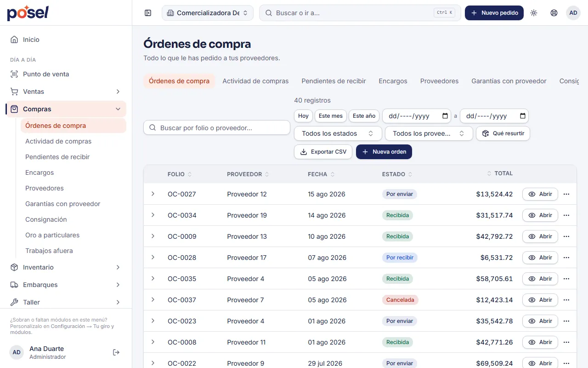This screenshot has width=588, height=368.
Task: Filter records by Este mes
Action: 331,116
